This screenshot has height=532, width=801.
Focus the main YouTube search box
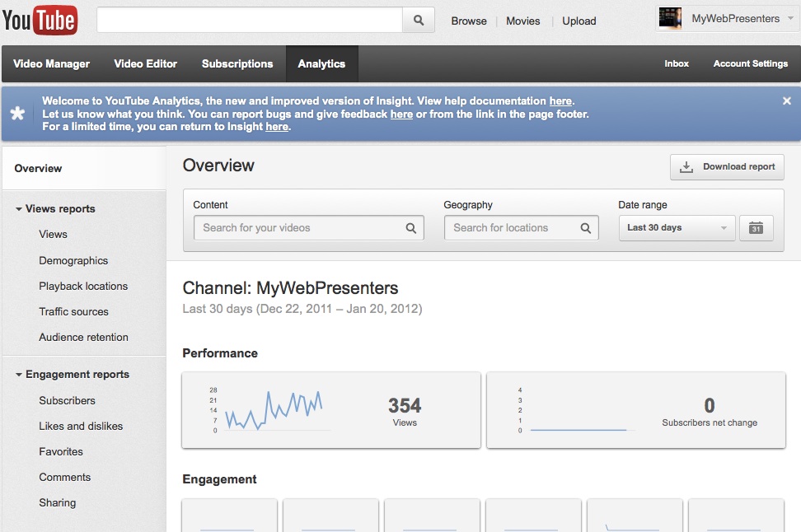pyautogui.click(x=249, y=21)
